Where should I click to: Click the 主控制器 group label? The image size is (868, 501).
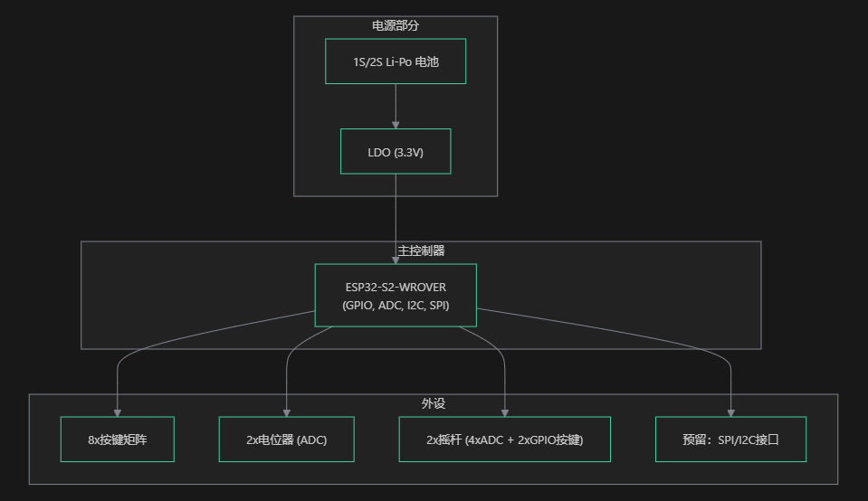click(x=421, y=250)
